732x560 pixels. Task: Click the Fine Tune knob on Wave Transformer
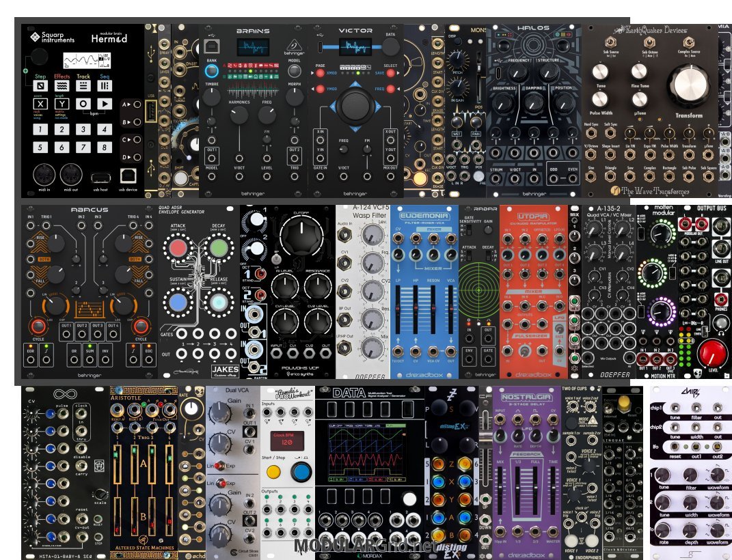click(x=640, y=71)
